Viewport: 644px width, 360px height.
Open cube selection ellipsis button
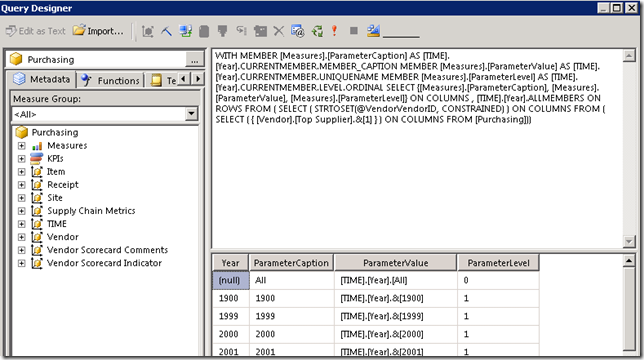click(195, 60)
